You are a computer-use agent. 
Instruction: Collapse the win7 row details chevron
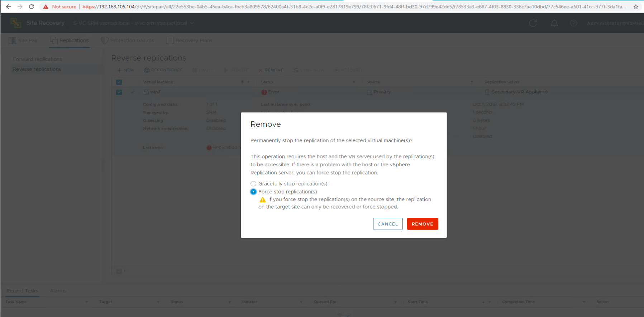132,92
